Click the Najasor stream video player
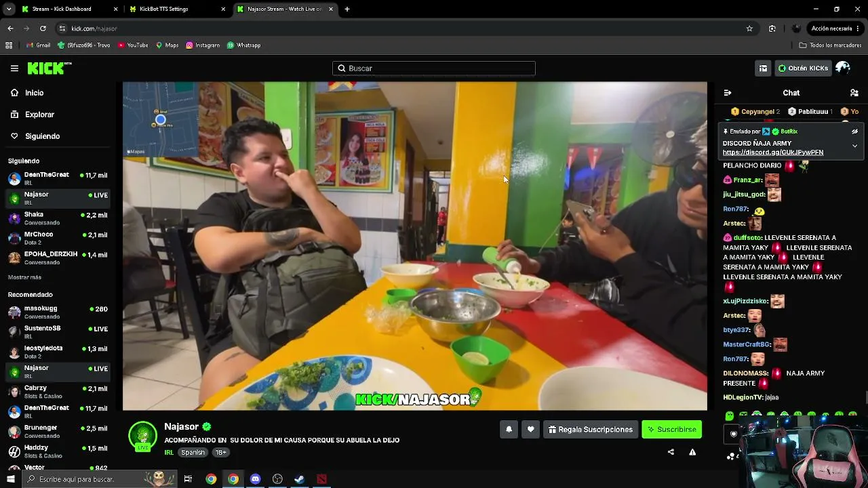This screenshot has width=868, height=488. (415, 246)
